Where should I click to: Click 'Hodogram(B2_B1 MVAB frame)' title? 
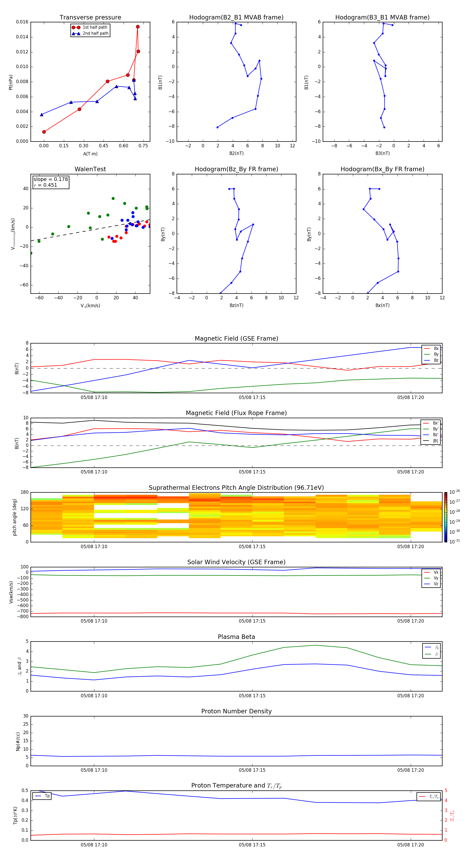click(236, 18)
